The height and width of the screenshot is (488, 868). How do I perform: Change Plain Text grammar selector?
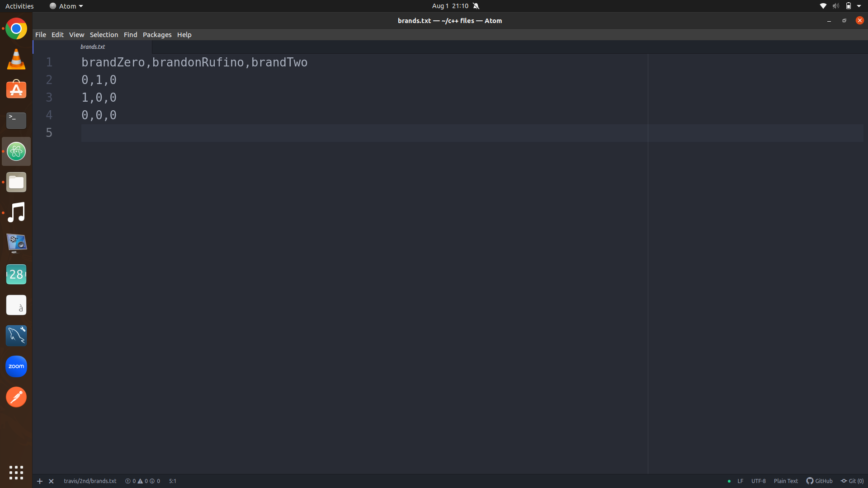coord(785,481)
